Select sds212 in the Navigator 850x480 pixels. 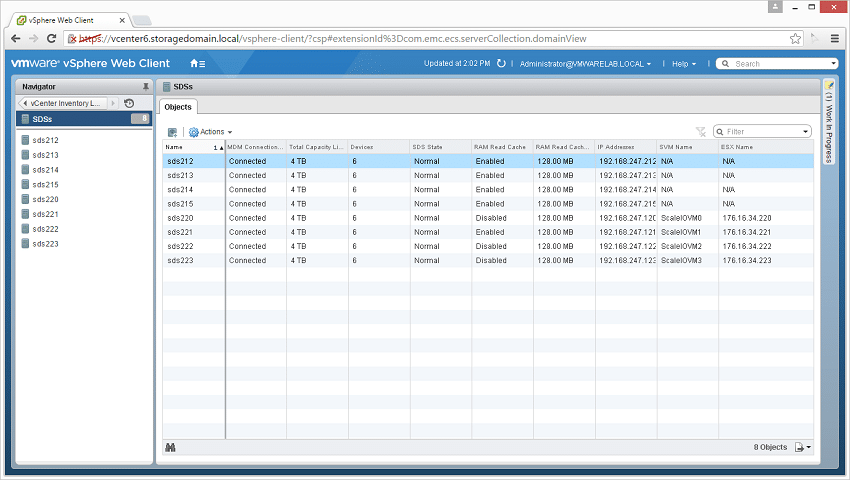coord(45,140)
